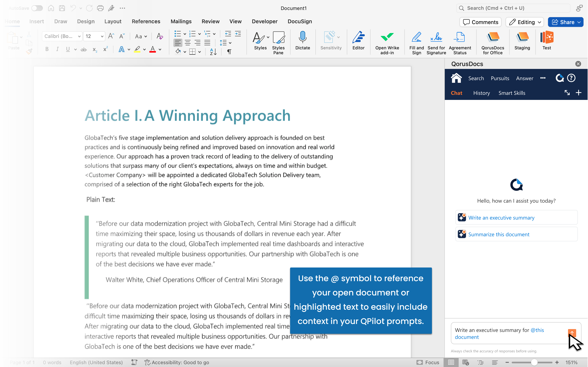Click the QPilot logo icon in the nav bar

(x=560, y=78)
